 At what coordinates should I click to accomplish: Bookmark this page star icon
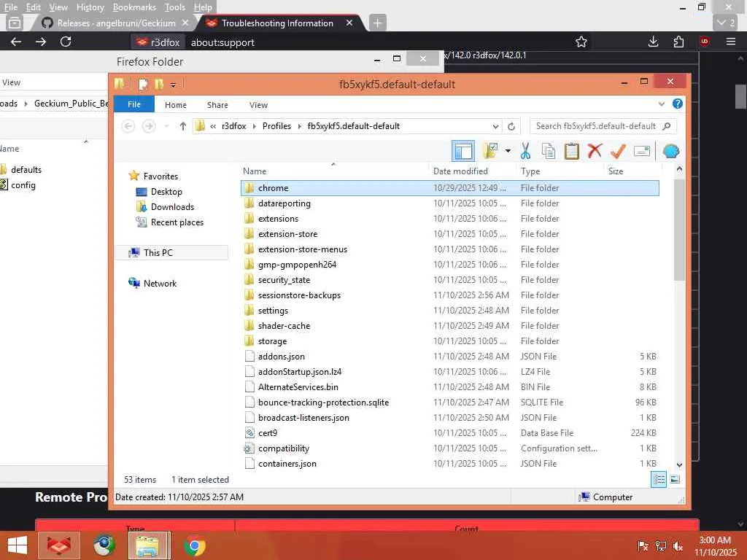point(581,42)
